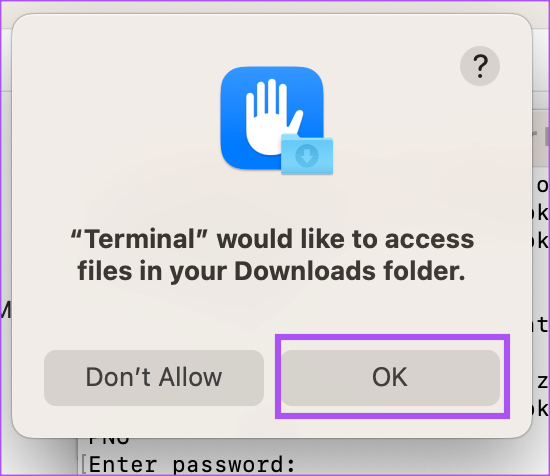Click the bracket before Enter password
The height and width of the screenshot is (476, 550).
[x=84, y=464]
